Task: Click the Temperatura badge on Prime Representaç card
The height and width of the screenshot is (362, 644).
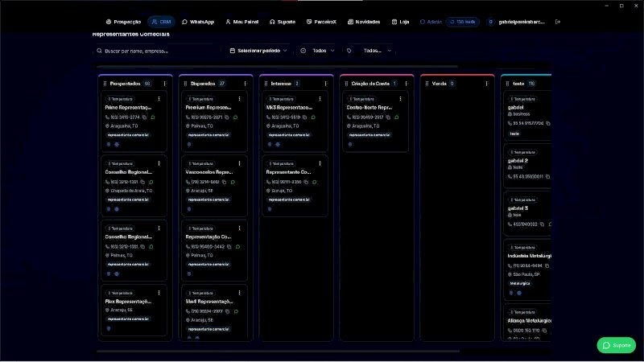Action: (120, 99)
